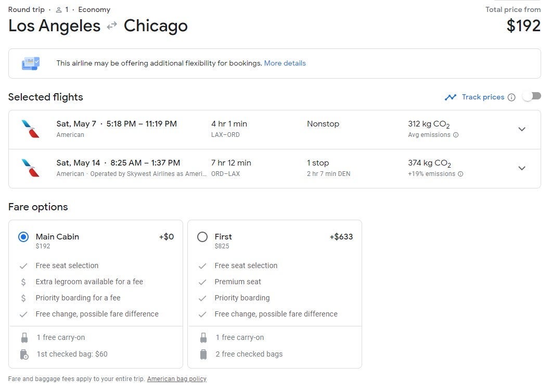Viewport: 550px width, 392px height.
Task: Expand the Sat, May 7 flight details
Action: (522, 129)
